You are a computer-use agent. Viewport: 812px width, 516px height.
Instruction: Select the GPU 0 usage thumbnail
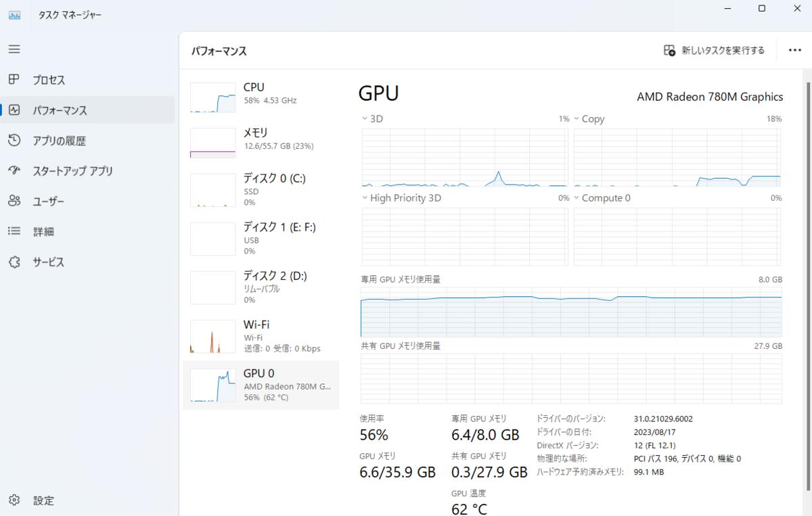[212, 385]
